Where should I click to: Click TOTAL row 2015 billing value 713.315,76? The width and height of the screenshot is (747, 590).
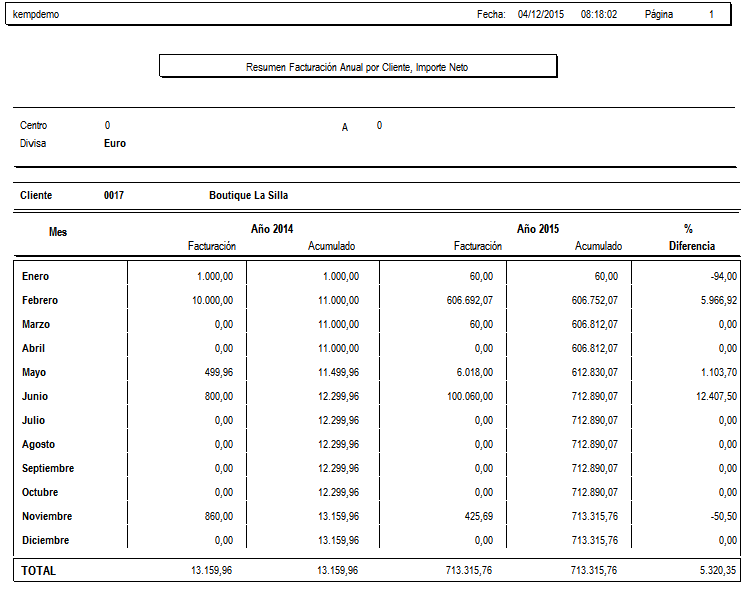point(469,570)
